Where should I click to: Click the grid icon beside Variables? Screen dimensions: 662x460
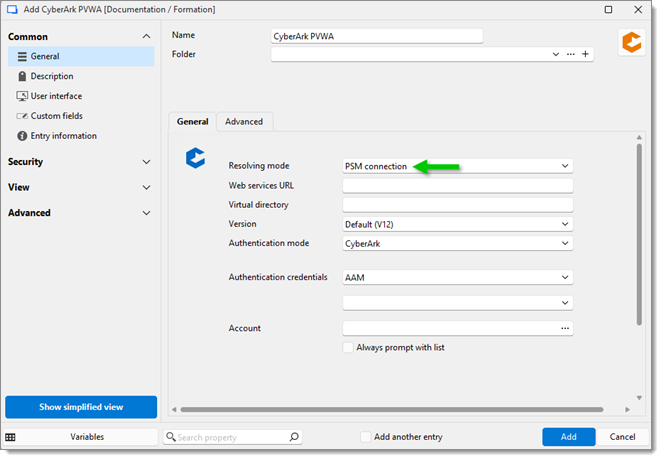coord(11,437)
